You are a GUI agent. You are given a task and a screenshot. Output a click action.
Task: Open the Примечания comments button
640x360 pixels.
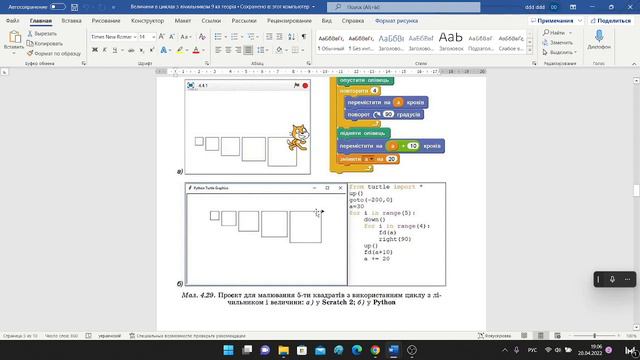(556, 20)
